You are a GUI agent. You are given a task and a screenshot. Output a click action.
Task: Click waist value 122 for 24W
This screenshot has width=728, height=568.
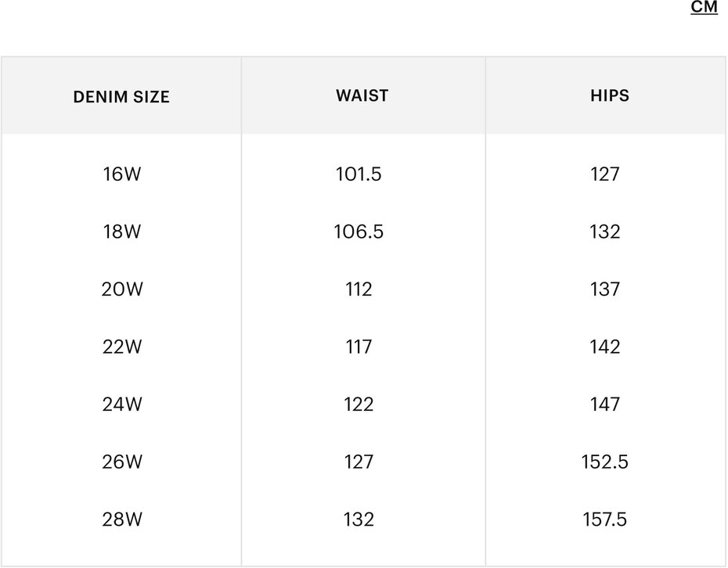tap(359, 404)
